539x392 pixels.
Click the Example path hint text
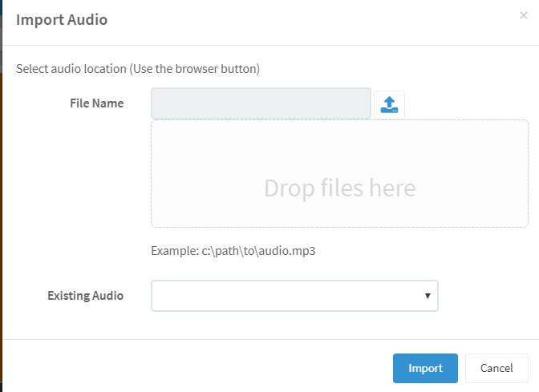coord(233,251)
